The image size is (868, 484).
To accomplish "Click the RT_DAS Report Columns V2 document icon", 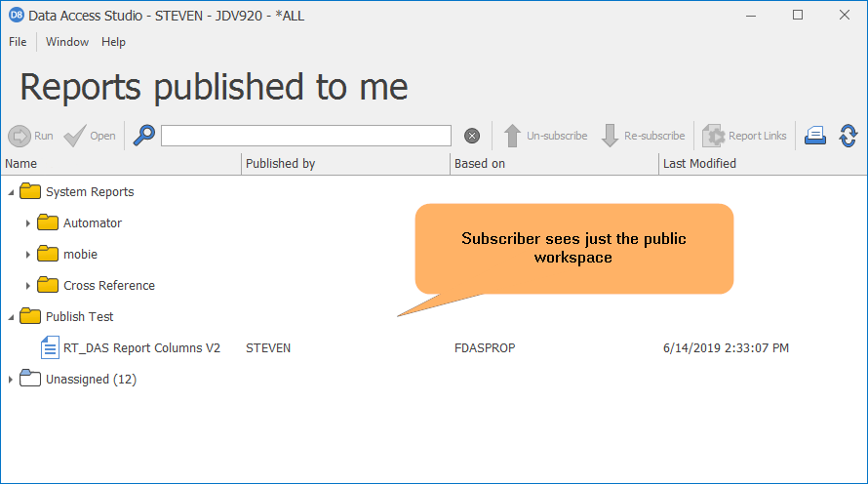I will 50,347.
